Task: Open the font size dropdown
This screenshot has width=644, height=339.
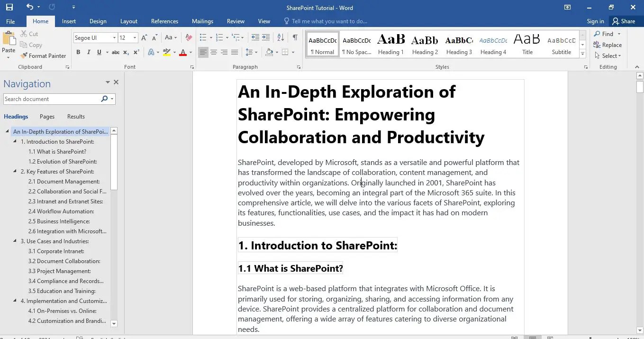Action: [135, 37]
